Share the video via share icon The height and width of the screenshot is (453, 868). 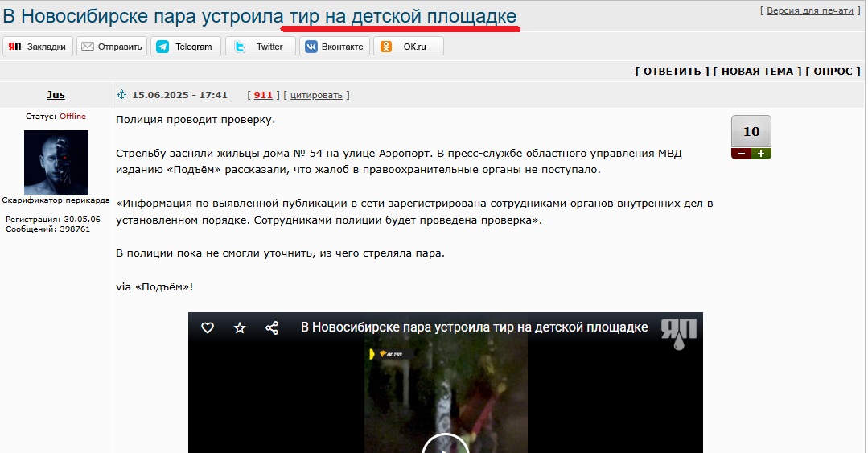(x=272, y=327)
